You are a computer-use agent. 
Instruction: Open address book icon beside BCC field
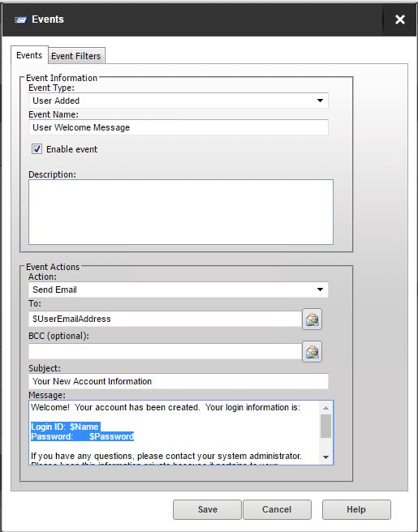(312, 352)
